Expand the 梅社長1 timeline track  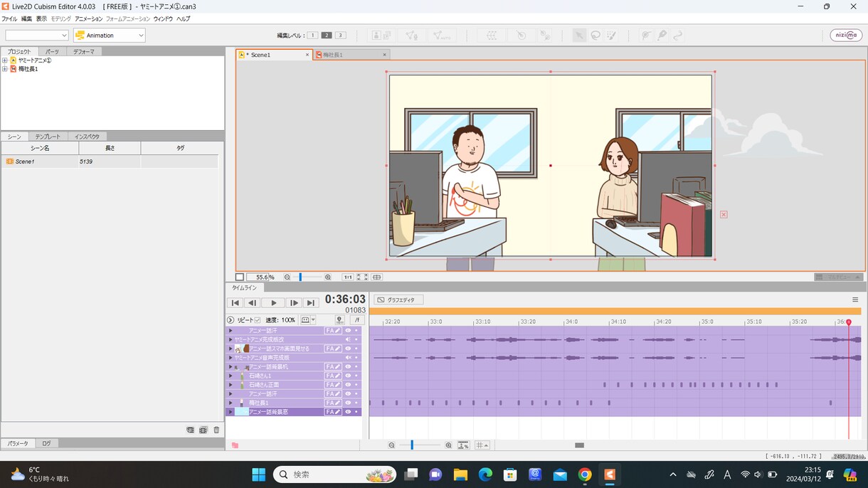(231, 403)
